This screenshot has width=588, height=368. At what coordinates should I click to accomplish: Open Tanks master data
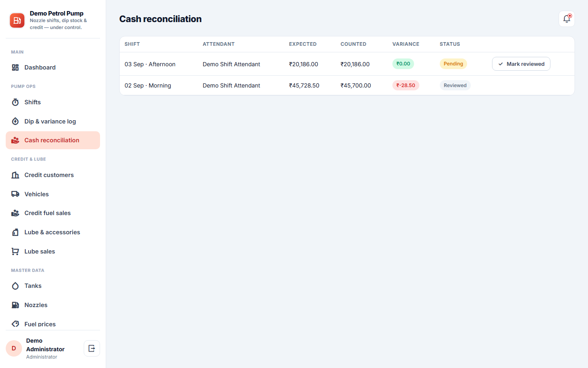click(53, 286)
